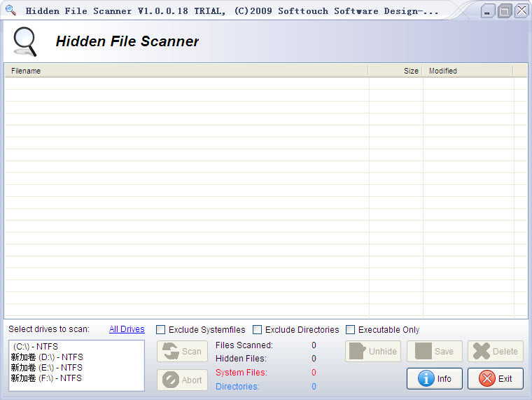Click the title bar application icon
The width and height of the screenshot is (532, 400).
pos(10,11)
